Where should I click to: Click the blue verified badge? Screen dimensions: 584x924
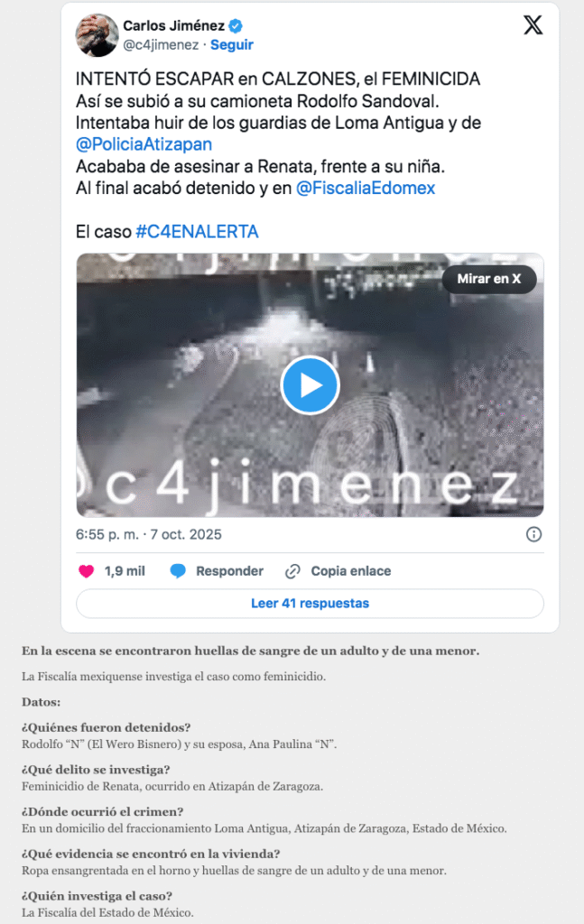pos(236,26)
